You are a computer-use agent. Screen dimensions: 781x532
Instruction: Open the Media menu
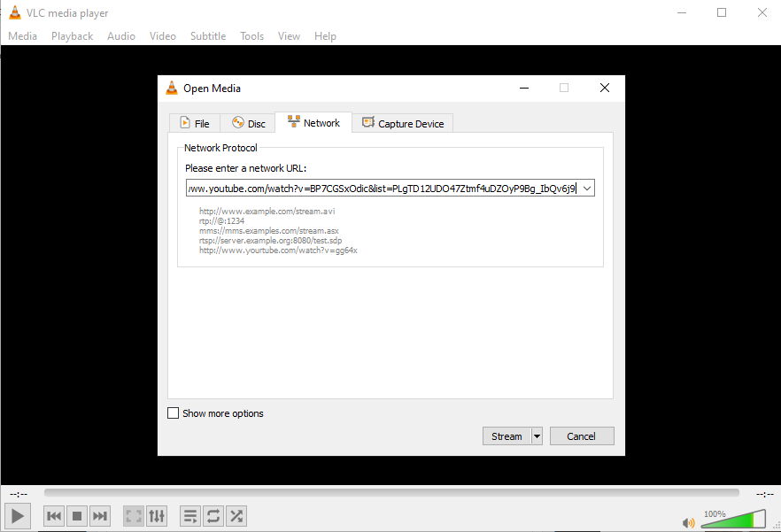coord(22,36)
